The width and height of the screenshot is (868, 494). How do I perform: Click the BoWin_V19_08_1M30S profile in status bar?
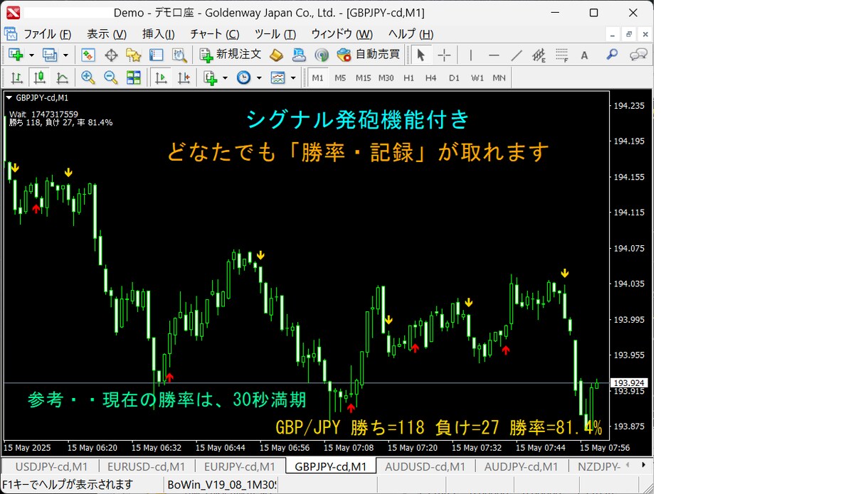click(221, 485)
